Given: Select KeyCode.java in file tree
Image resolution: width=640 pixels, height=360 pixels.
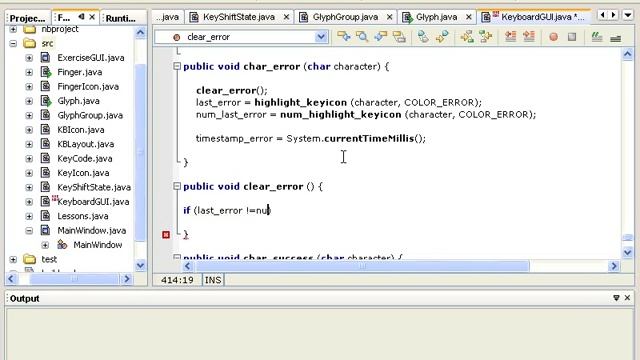Looking at the screenshot, I should tap(84, 158).
